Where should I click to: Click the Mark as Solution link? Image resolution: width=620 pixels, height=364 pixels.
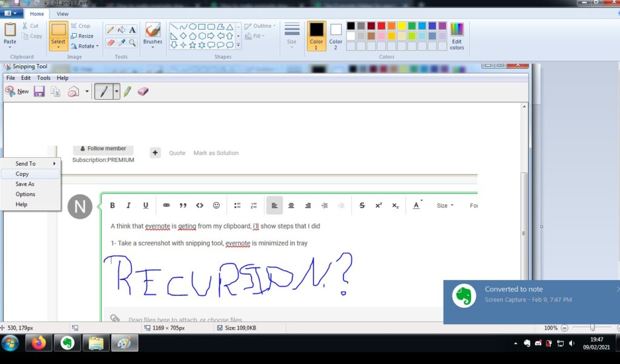[x=216, y=153]
